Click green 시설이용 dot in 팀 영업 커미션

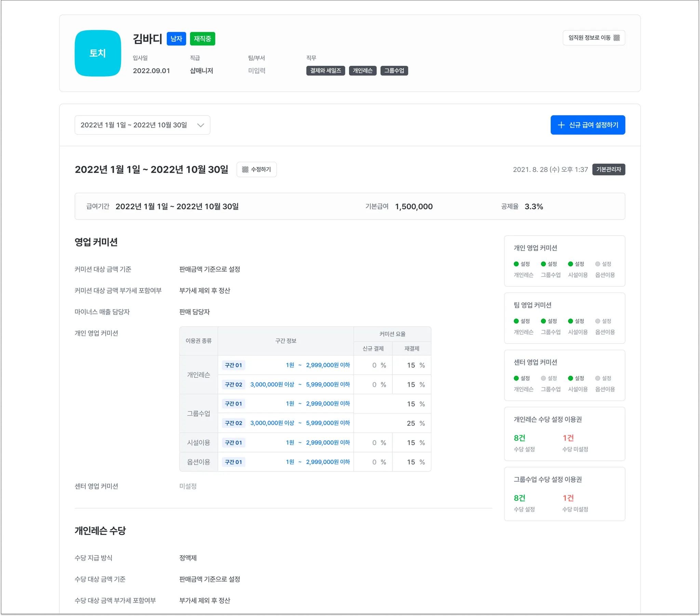[x=570, y=321]
